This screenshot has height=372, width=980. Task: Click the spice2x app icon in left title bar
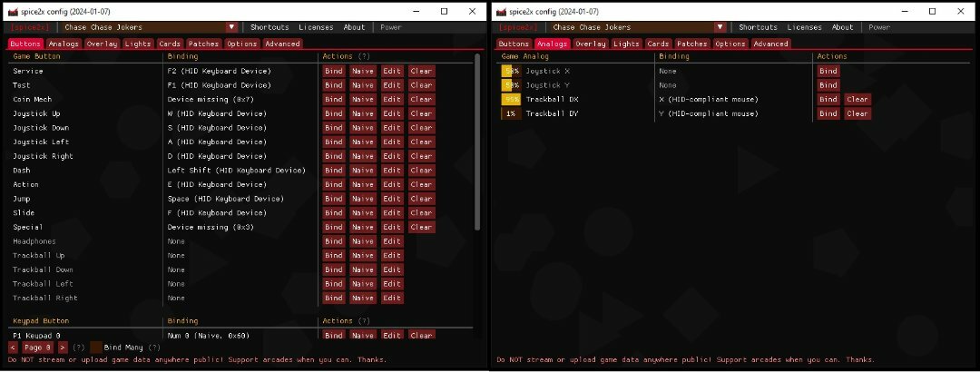(x=13, y=11)
